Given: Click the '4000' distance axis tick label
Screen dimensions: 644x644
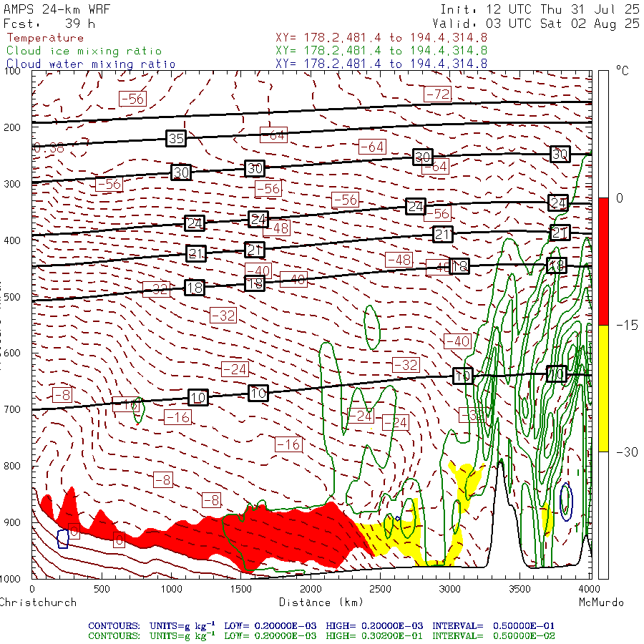Looking at the screenshot, I should point(589,590).
